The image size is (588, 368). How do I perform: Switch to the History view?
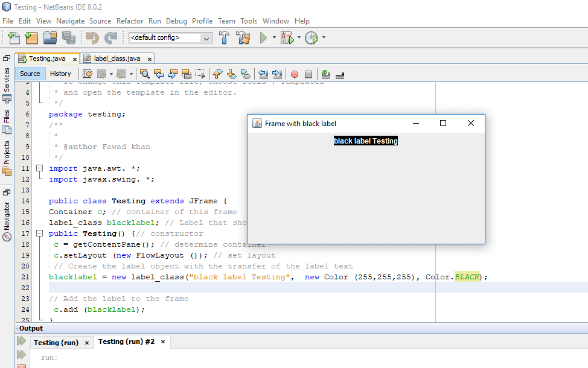[60, 74]
